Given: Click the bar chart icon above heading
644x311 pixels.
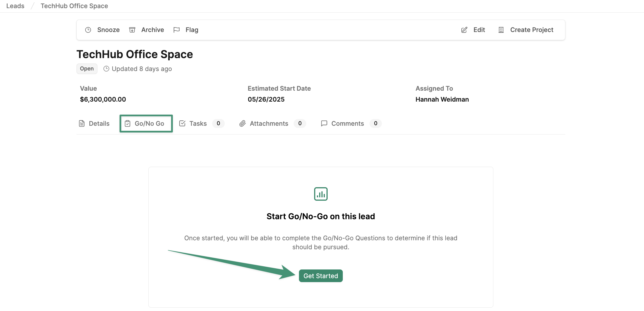Looking at the screenshot, I should [321, 194].
